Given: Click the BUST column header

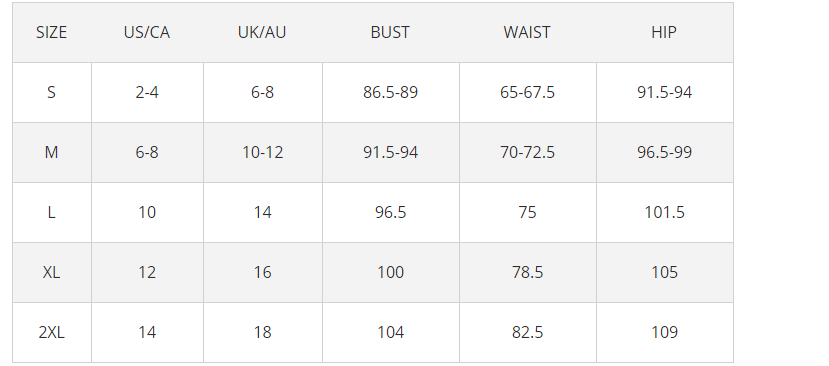Looking at the screenshot, I should [x=391, y=33].
